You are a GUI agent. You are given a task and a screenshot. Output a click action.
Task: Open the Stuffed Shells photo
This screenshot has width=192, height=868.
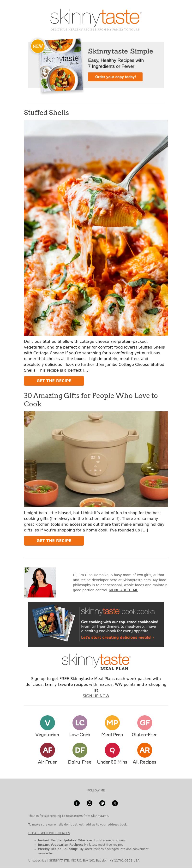(x=96, y=228)
